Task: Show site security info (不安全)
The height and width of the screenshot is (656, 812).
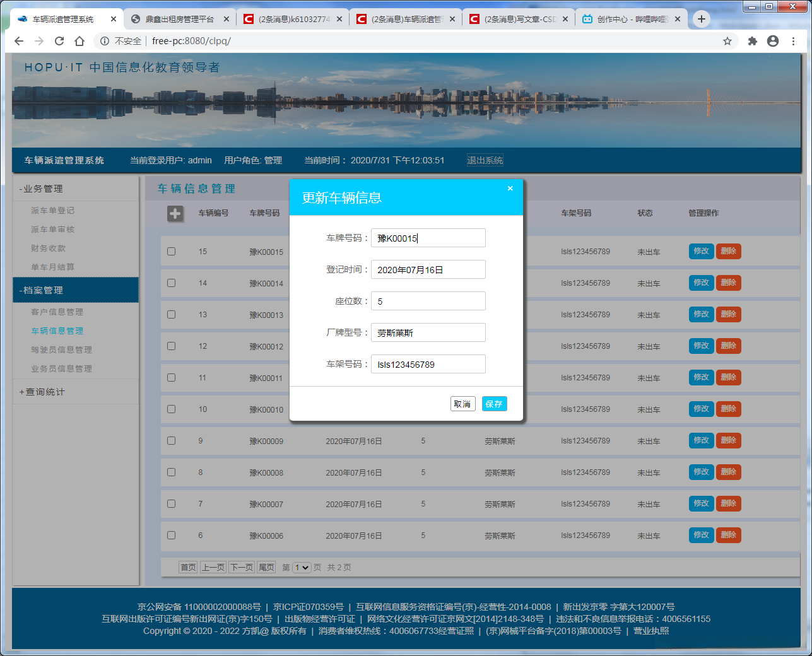Action: click(x=121, y=41)
